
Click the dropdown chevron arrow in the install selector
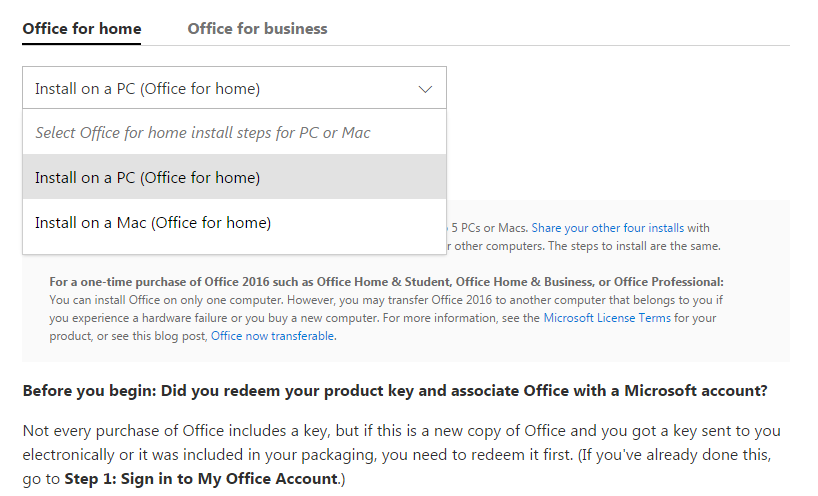(425, 89)
